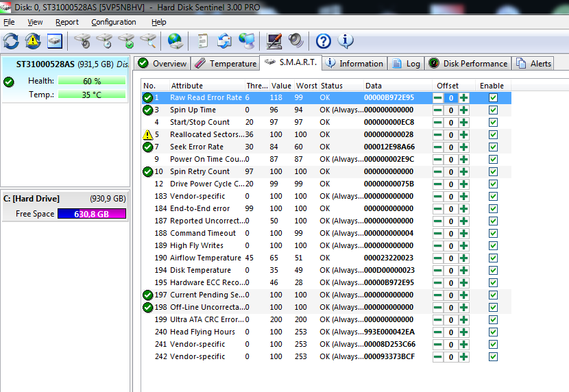Viewport: 569px width, 392px height.
Task: Sort by Attribute column header
Action: 207,86
